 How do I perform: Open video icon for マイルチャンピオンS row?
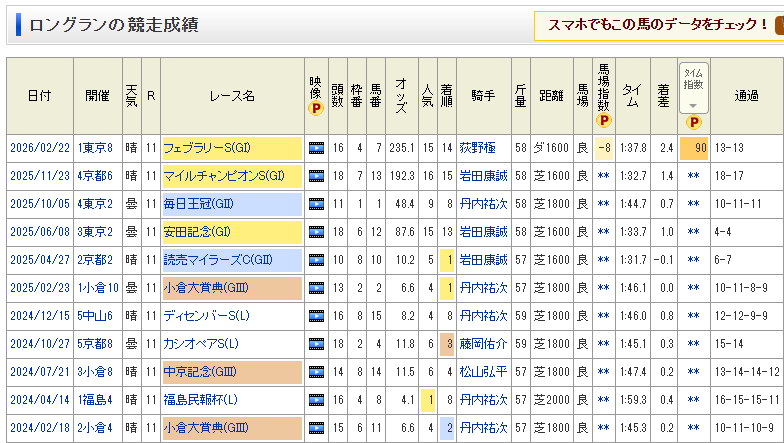coord(316,176)
